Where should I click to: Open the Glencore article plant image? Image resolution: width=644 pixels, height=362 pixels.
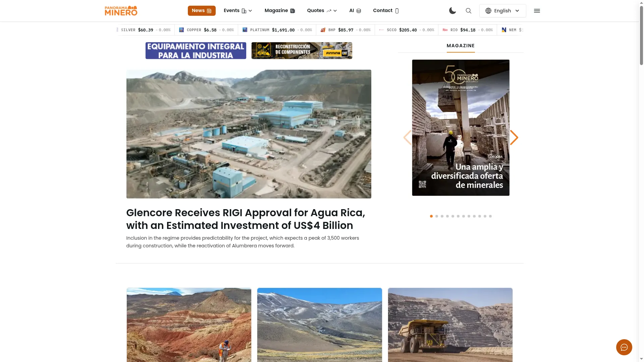click(249, 134)
